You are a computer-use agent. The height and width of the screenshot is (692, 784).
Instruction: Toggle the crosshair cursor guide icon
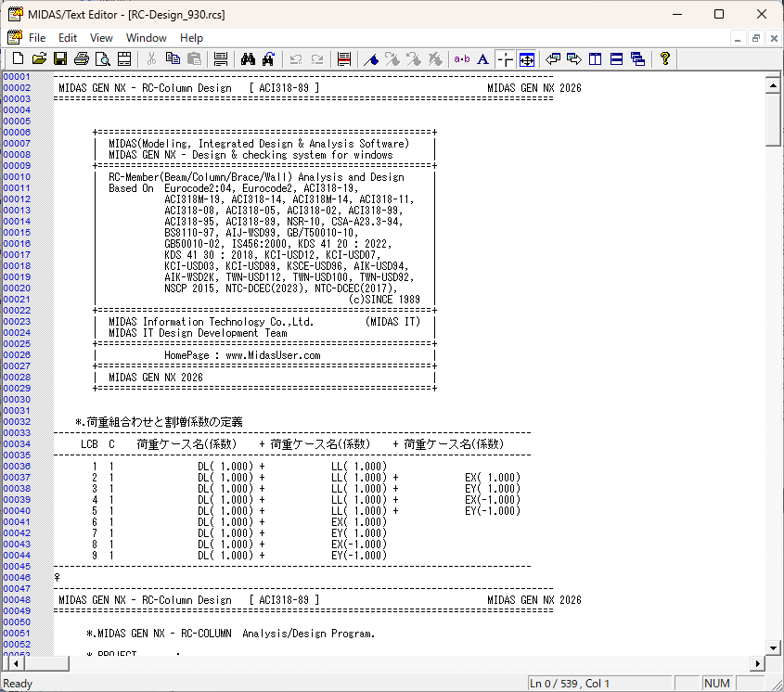tap(505, 59)
